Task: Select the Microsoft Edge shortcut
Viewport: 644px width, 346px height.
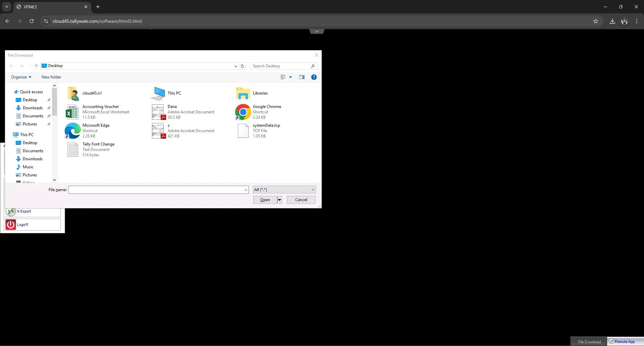Action: point(96,125)
